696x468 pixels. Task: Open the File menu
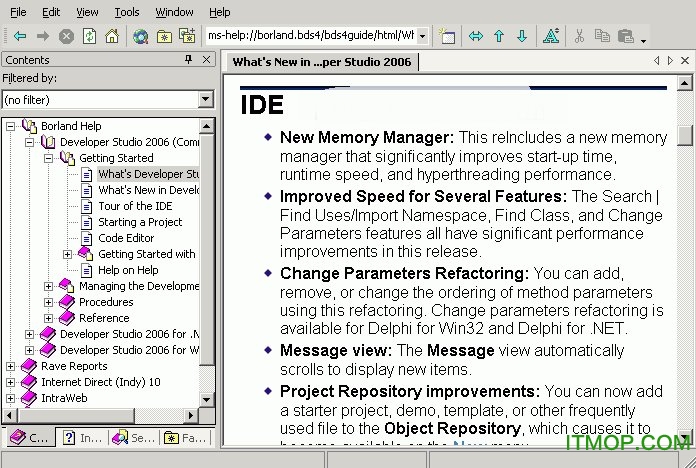[18, 12]
